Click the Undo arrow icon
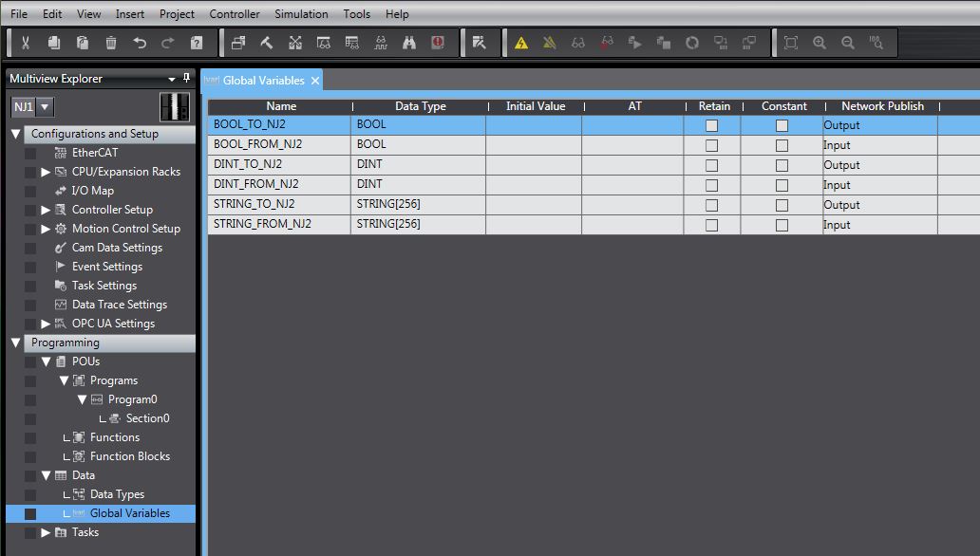The image size is (980, 556). pos(140,43)
